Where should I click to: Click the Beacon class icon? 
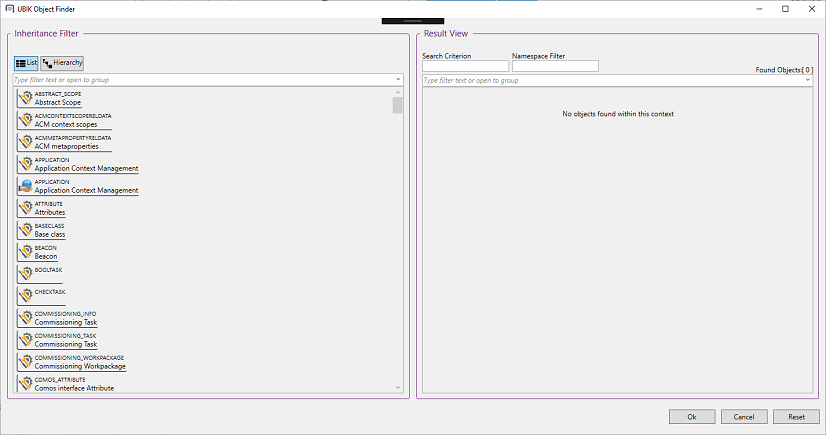(26, 252)
